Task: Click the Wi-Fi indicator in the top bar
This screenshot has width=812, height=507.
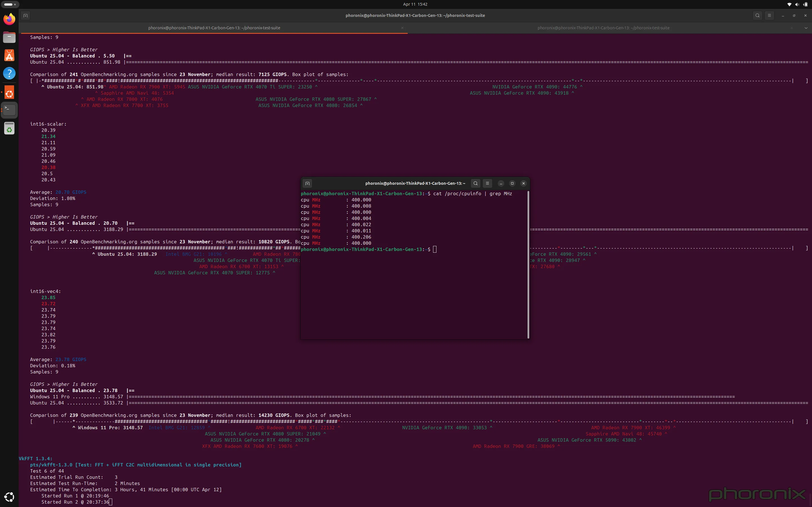Action: [789, 4]
